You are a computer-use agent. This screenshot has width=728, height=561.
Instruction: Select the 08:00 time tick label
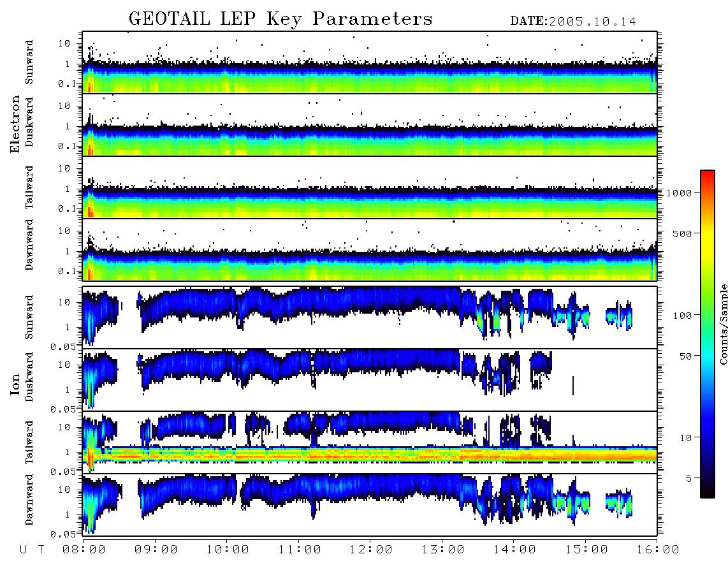pyautogui.click(x=84, y=550)
